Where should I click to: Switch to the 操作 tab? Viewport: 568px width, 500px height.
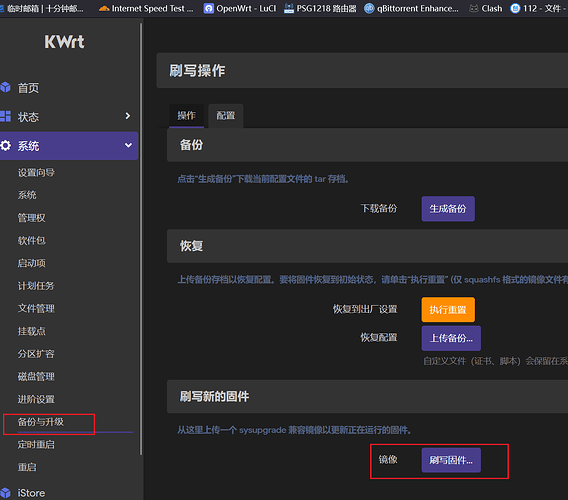[x=187, y=116]
